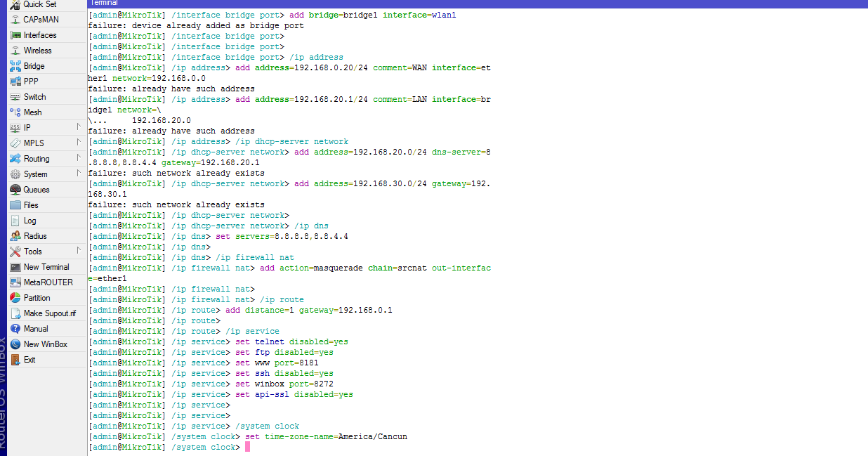This screenshot has width=868, height=456.
Task: Open the PPP icon entry
Action: pyautogui.click(x=15, y=82)
